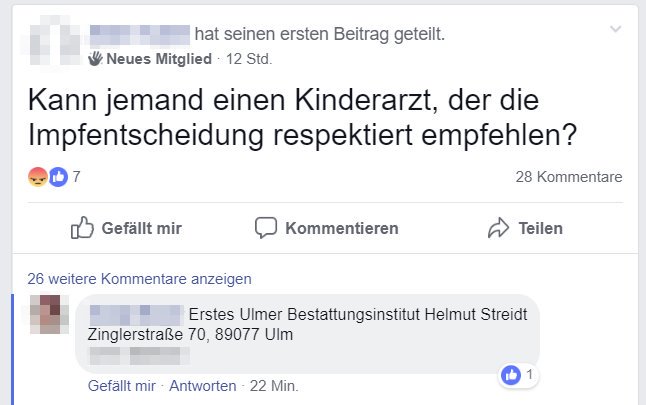Click the waving hand Neues Mitglied icon
646x405 pixels.
point(96,59)
